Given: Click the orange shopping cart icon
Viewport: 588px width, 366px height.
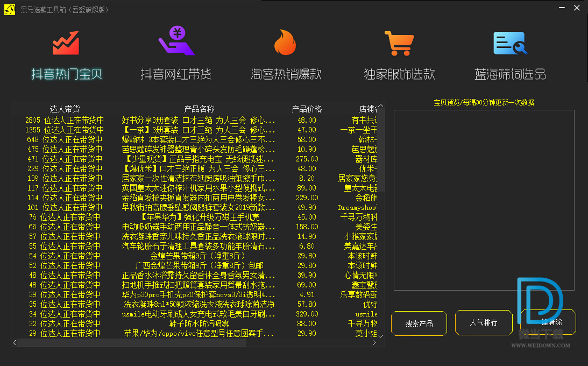Looking at the screenshot, I should pyautogui.click(x=399, y=43).
